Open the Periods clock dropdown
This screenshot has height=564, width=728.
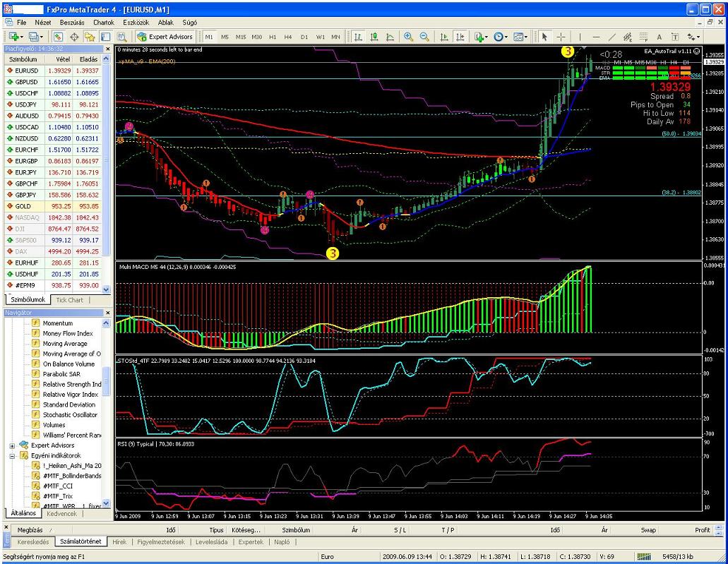pos(501,37)
